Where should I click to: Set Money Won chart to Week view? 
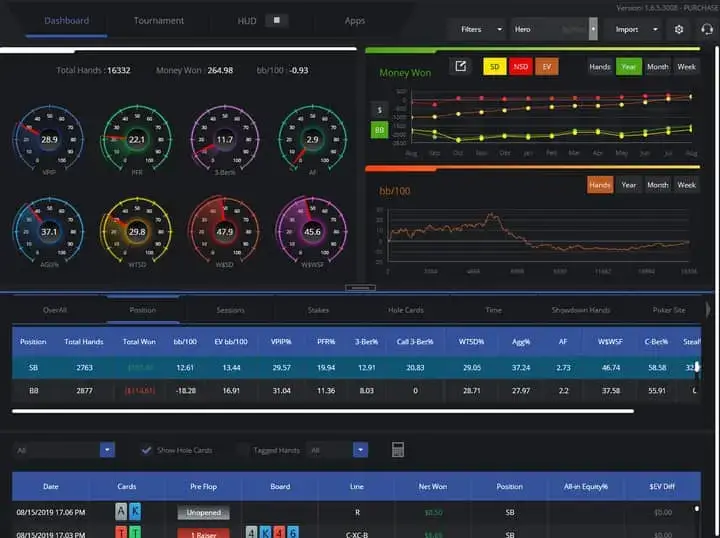(x=686, y=67)
